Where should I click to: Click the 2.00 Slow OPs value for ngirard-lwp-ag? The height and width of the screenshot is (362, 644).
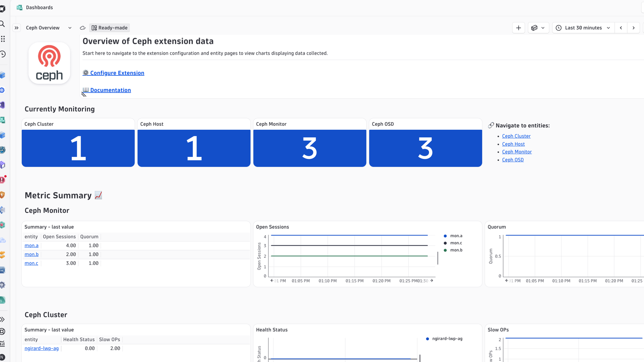115,348
